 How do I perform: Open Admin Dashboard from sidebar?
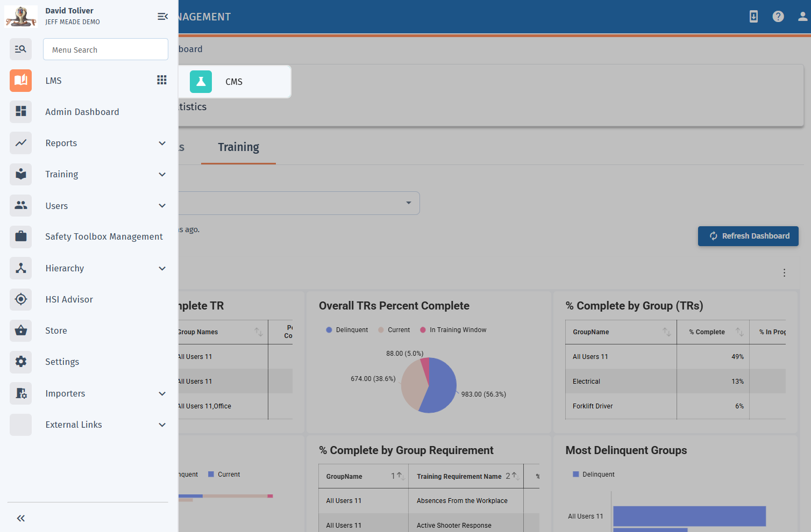[x=82, y=112]
